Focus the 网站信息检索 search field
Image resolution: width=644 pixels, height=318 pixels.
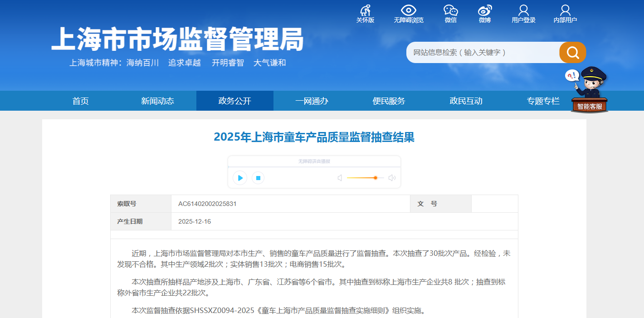(483, 53)
